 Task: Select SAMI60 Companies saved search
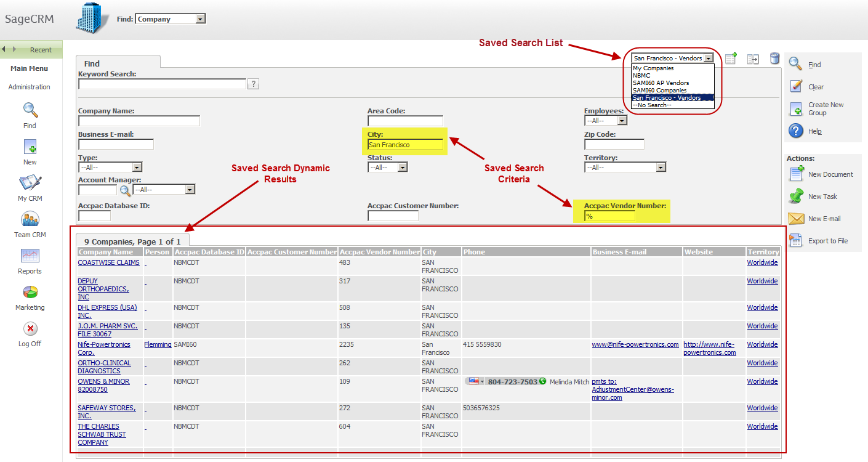coord(659,90)
